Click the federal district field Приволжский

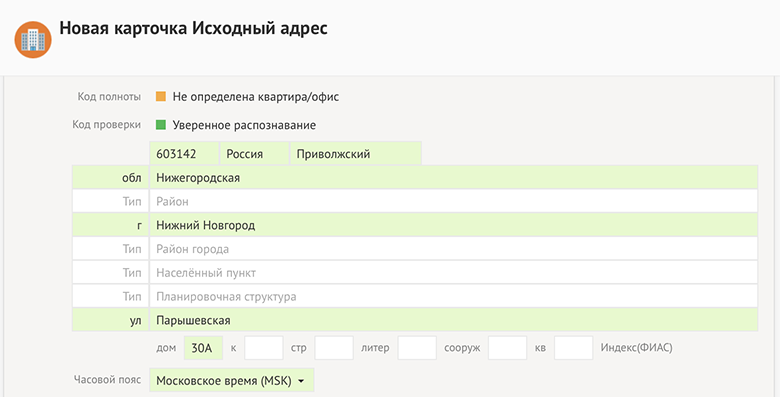point(356,154)
